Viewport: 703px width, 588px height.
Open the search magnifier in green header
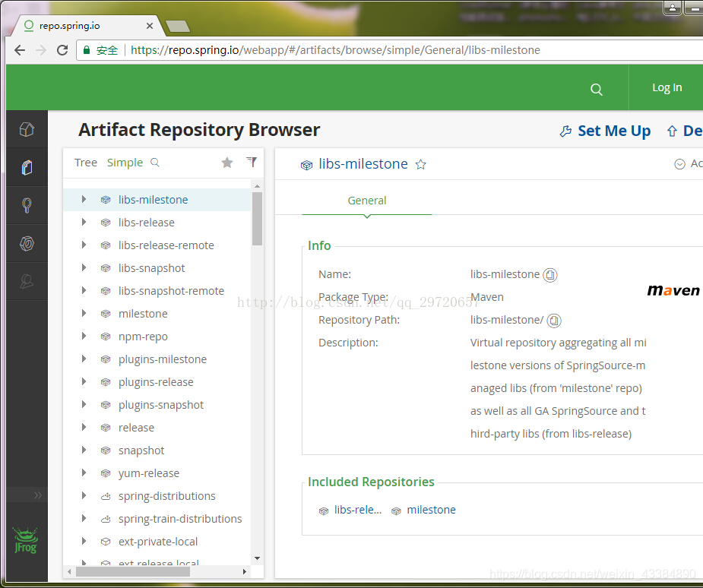point(596,89)
